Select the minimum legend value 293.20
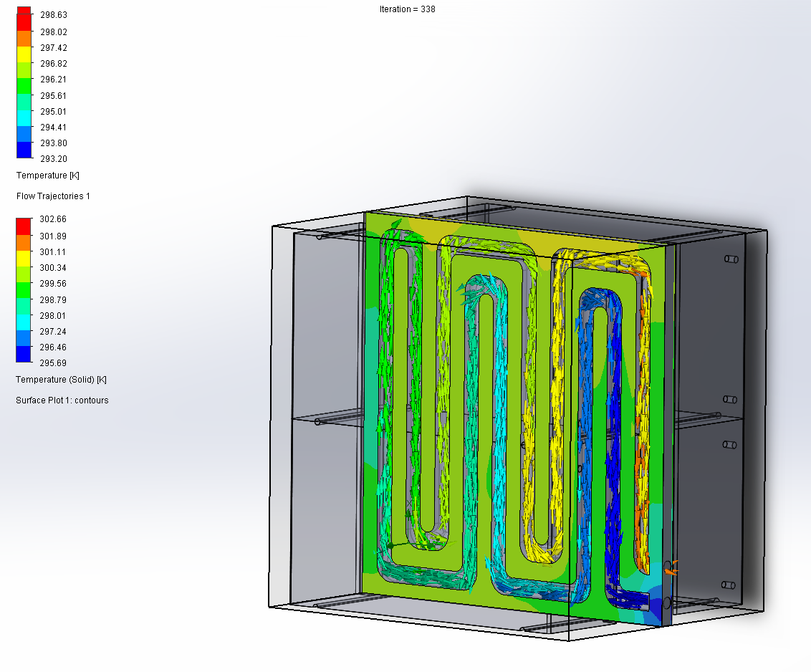The width and height of the screenshot is (811, 672). 54,159
